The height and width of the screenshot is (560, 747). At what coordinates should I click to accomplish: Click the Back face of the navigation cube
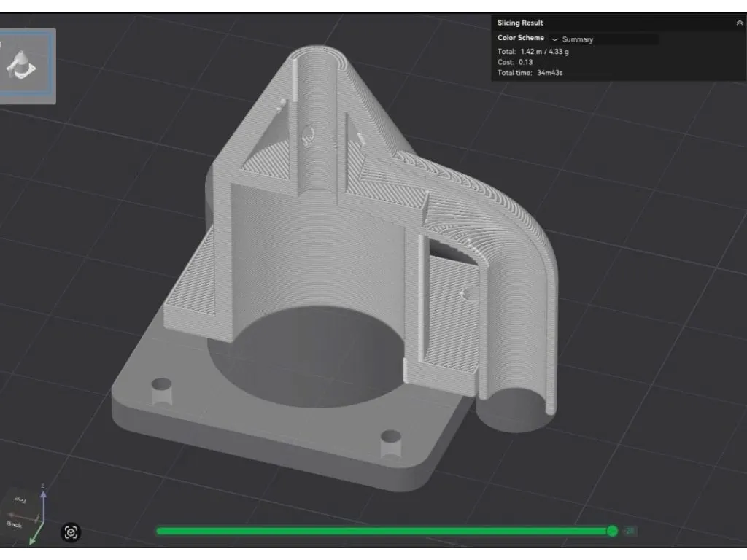[15, 525]
